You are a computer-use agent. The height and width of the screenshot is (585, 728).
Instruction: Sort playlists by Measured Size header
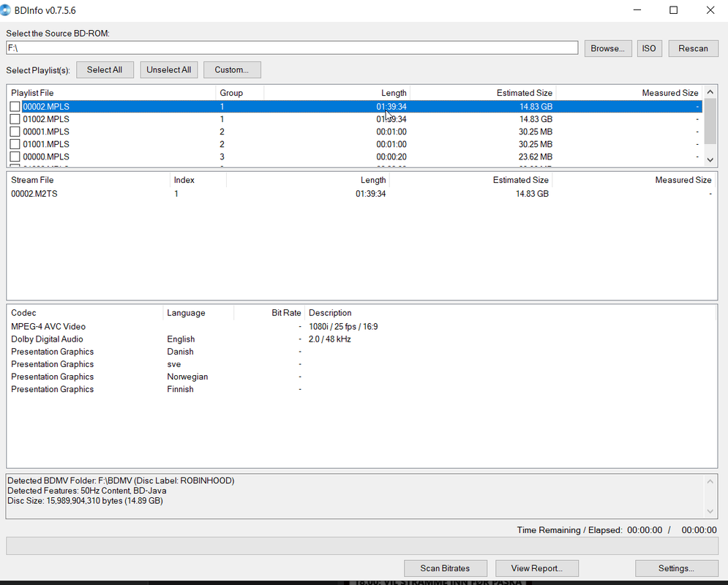coord(628,93)
